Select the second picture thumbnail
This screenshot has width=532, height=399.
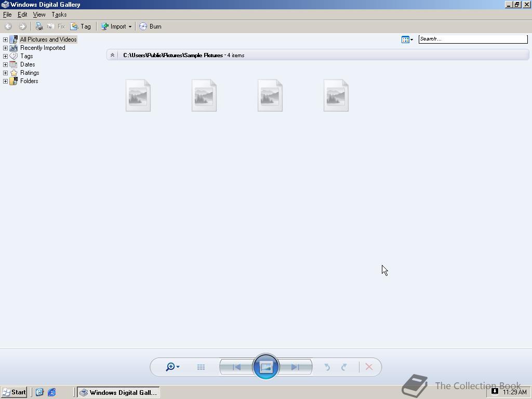tap(204, 96)
